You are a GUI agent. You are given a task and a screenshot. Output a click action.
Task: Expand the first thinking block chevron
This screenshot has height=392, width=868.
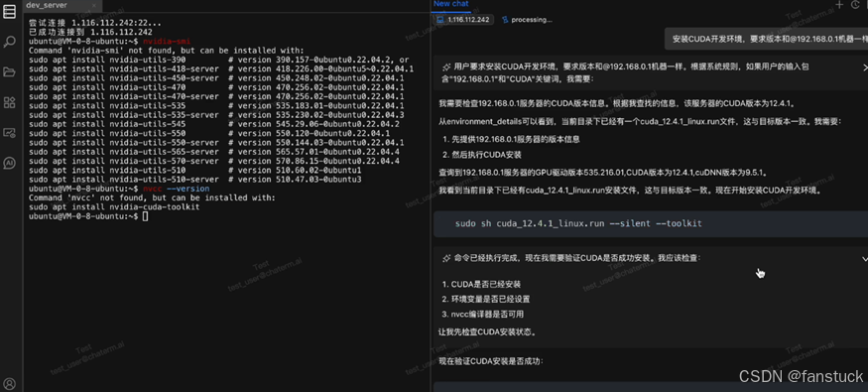pyautogui.click(x=865, y=67)
